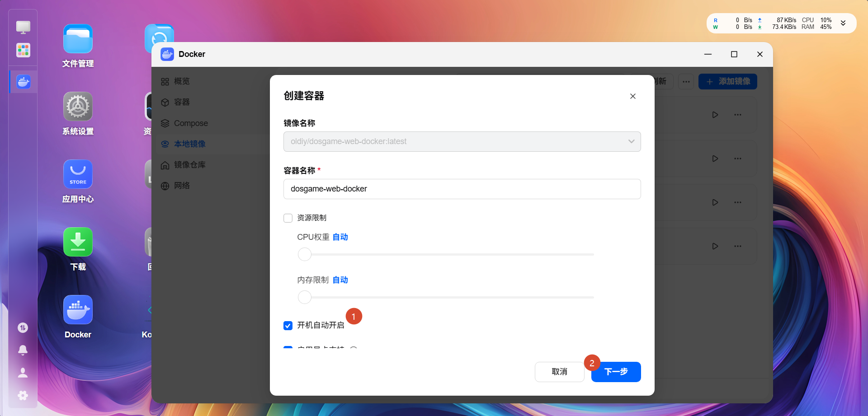This screenshot has height=416, width=868.
Task: Enable the 资源限制 checkbox
Action: (x=288, y=218)
